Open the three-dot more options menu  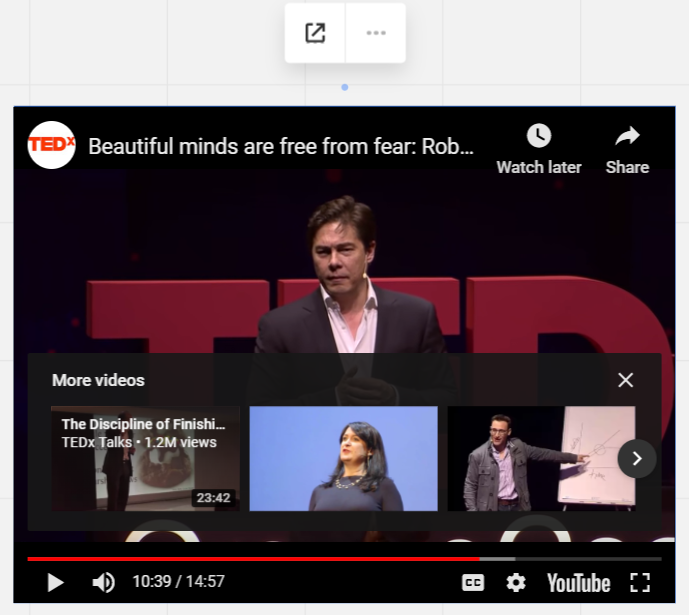[376, 33]
